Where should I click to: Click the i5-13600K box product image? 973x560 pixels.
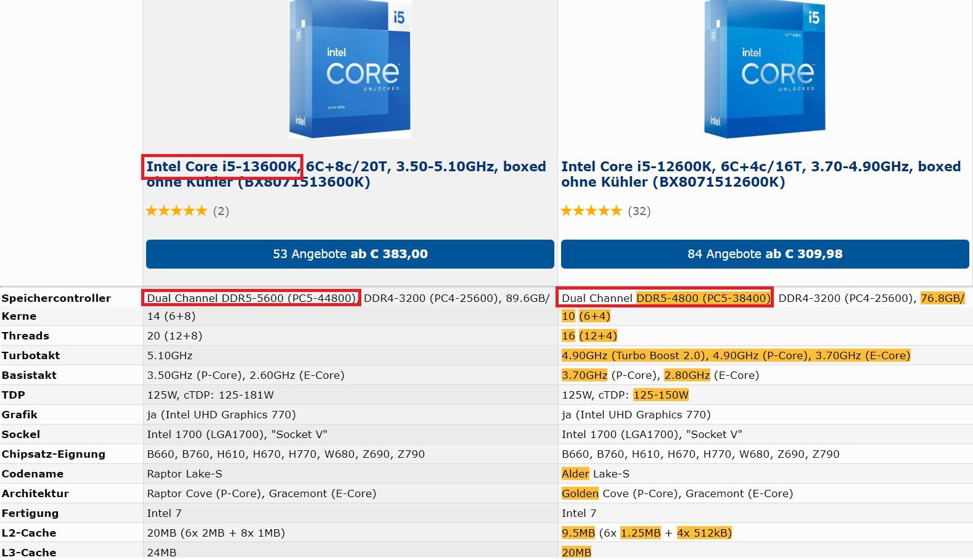[350, 69]
